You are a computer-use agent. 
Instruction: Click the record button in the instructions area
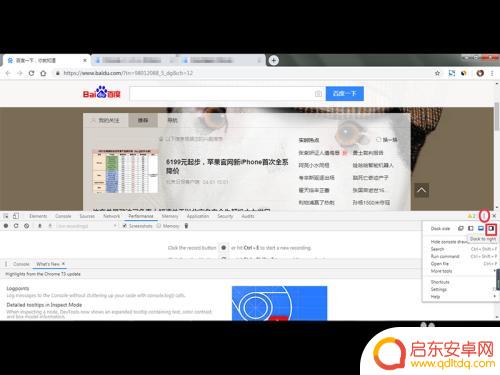(x=224, y=248)
